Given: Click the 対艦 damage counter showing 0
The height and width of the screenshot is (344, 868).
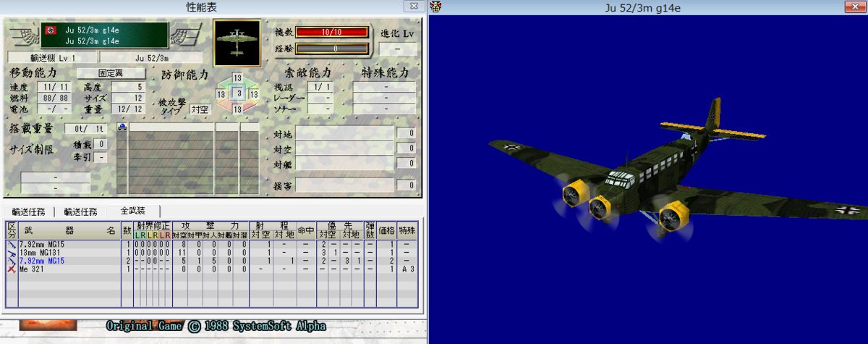Looking at the screenshot, I should click(x=407, y=164).
